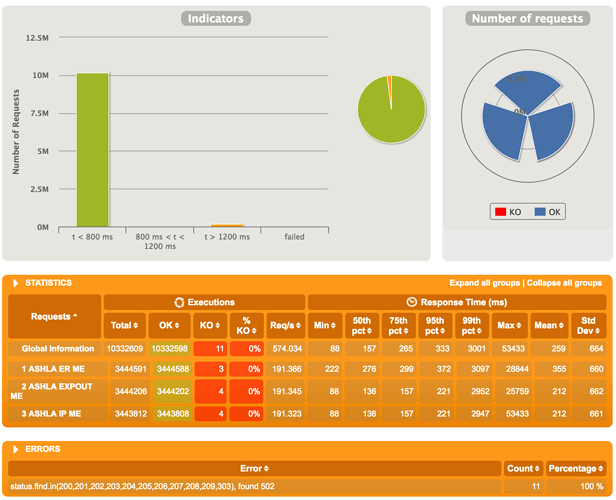Toggle the Requests column ascending sort
This screenshot has width=616, height=500.
(54, 317)
